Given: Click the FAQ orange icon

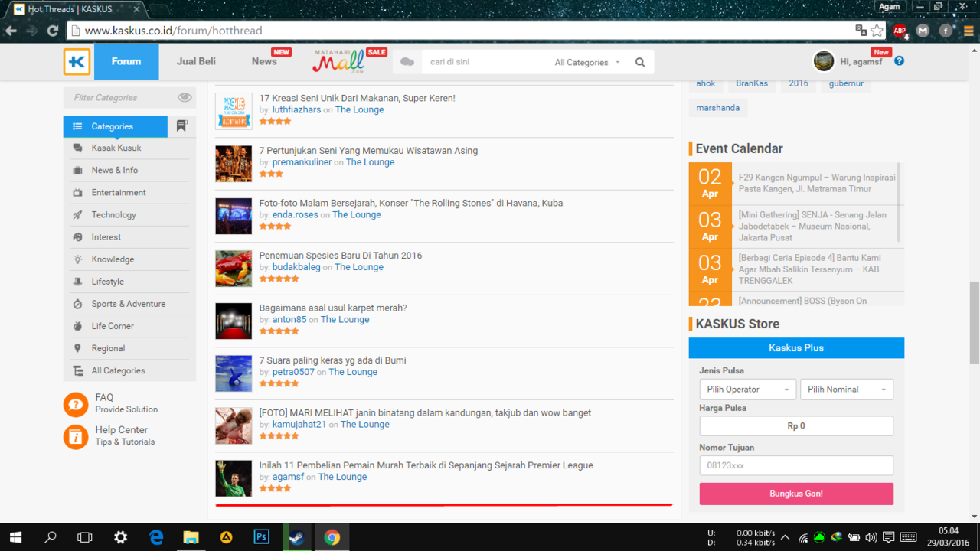Looking at the screenshot, I should click(x=76, y=404).
